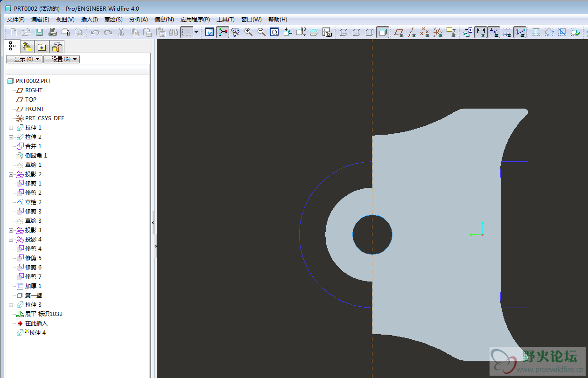Select the Hidden Line display icon
Image resolution: width=588 pixels, height=378 pixels.
pos(357,32)
